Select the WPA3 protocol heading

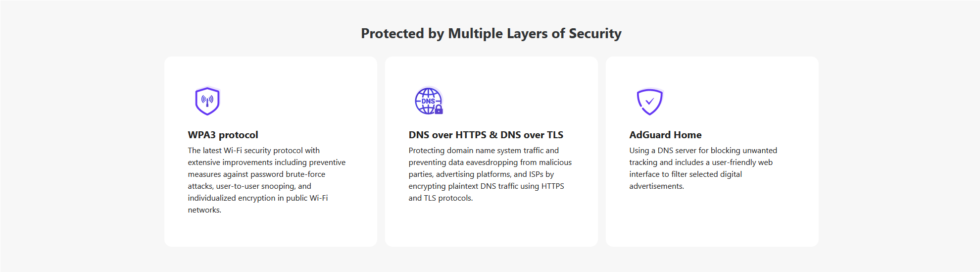[x=223, y=135]
